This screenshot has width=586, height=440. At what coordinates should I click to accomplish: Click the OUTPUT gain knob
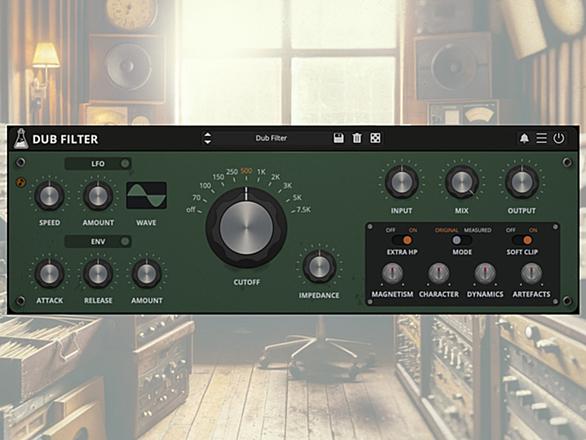tap(522, 182)
